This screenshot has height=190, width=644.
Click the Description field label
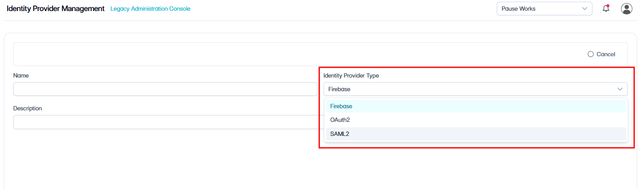coord(27,108)
